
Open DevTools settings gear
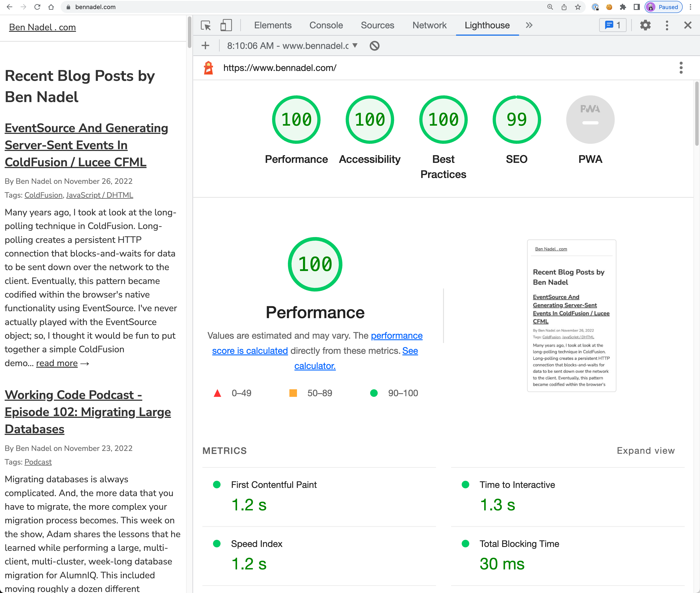(x=645, y=26)
